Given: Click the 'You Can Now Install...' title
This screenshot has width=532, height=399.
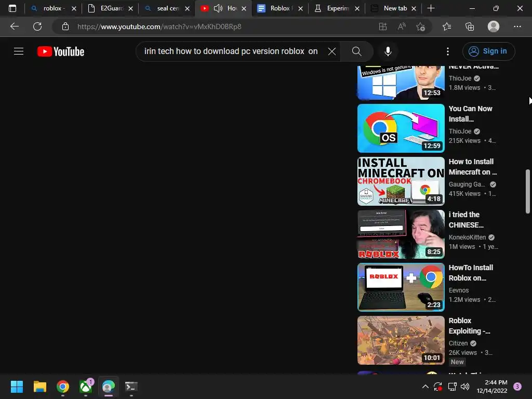Looking at the screenshot, I should 470,114.
